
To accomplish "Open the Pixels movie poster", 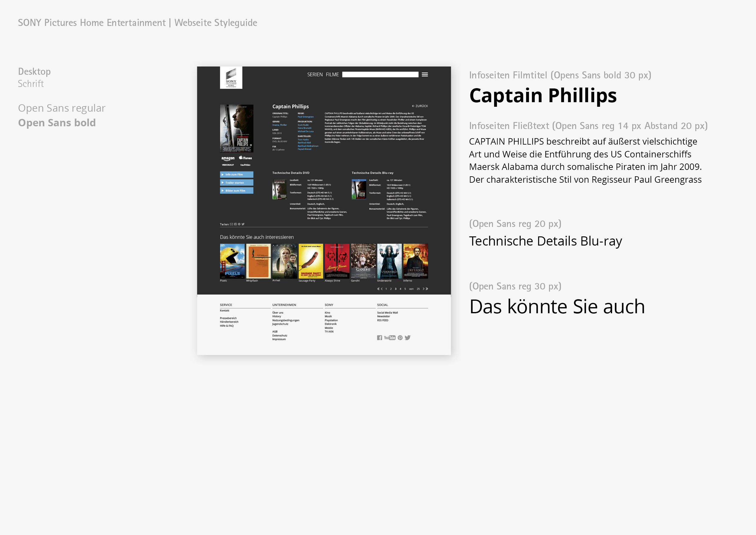I will (x=232, y=261).
